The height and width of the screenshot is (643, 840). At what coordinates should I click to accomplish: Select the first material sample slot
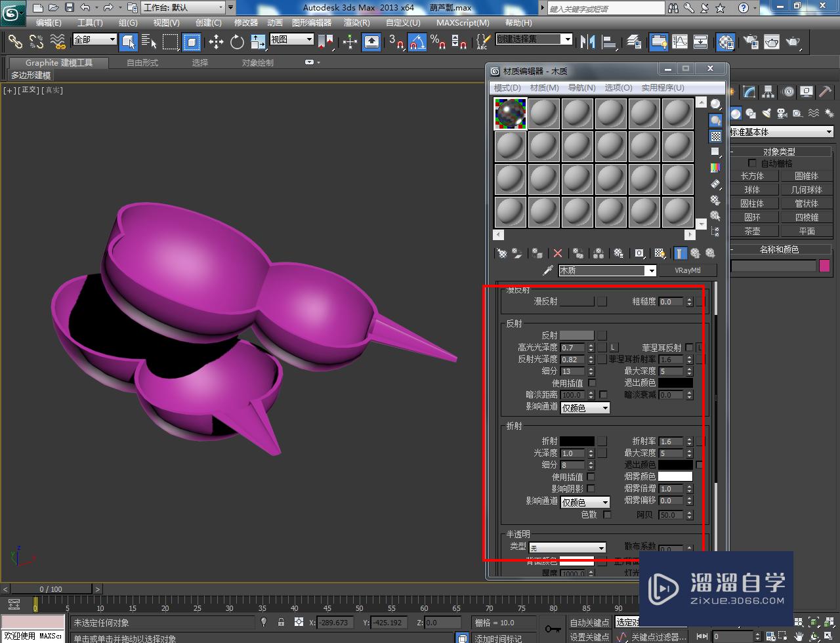pyautogui.click(x=511, y=114)
